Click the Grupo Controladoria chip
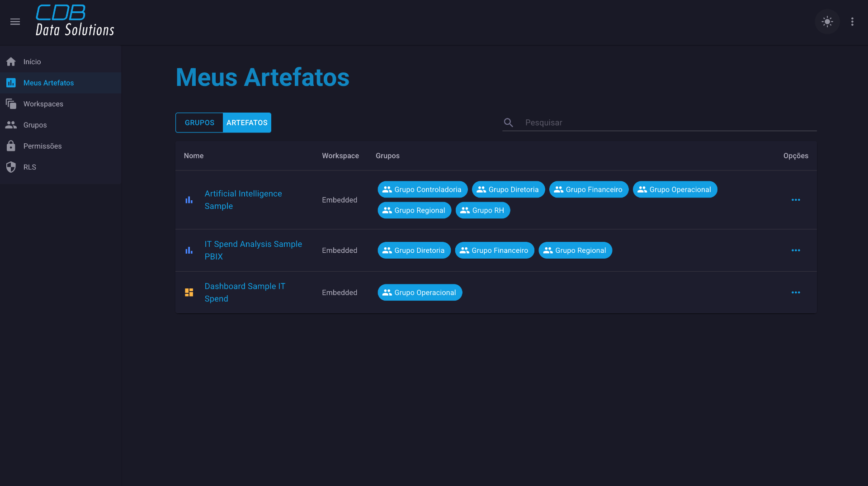Viewport: 868px width, 486px height. pyautogui.click(x=422, y=189)
